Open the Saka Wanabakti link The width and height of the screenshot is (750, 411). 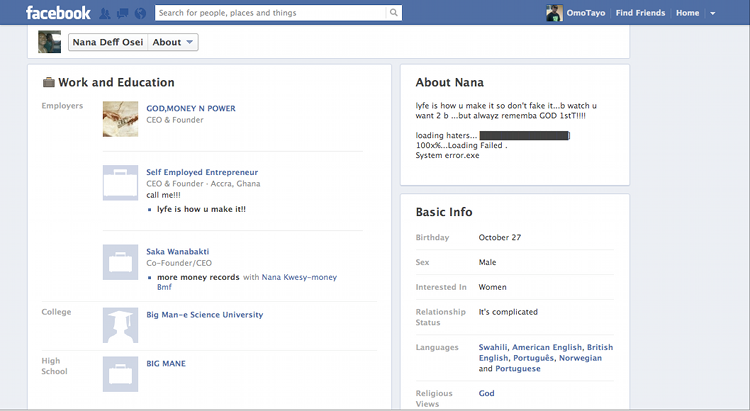pos(177,252)
